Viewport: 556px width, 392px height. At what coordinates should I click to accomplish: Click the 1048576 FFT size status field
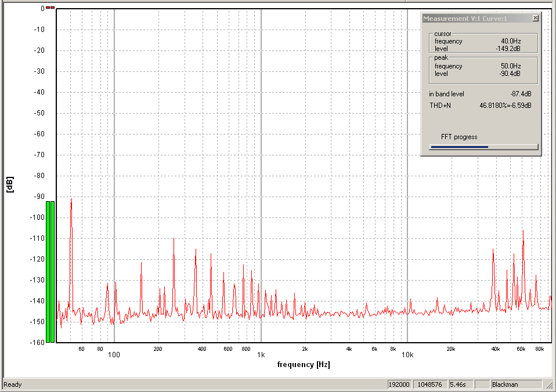429,384
